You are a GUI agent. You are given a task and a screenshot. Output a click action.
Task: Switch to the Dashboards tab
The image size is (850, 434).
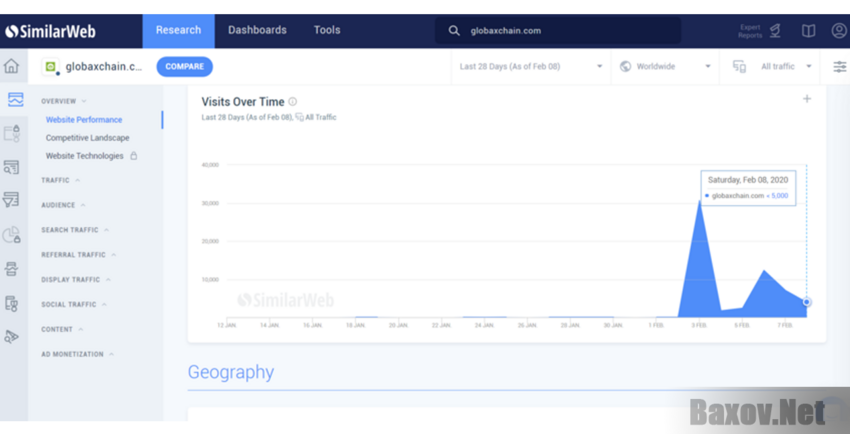257,31
